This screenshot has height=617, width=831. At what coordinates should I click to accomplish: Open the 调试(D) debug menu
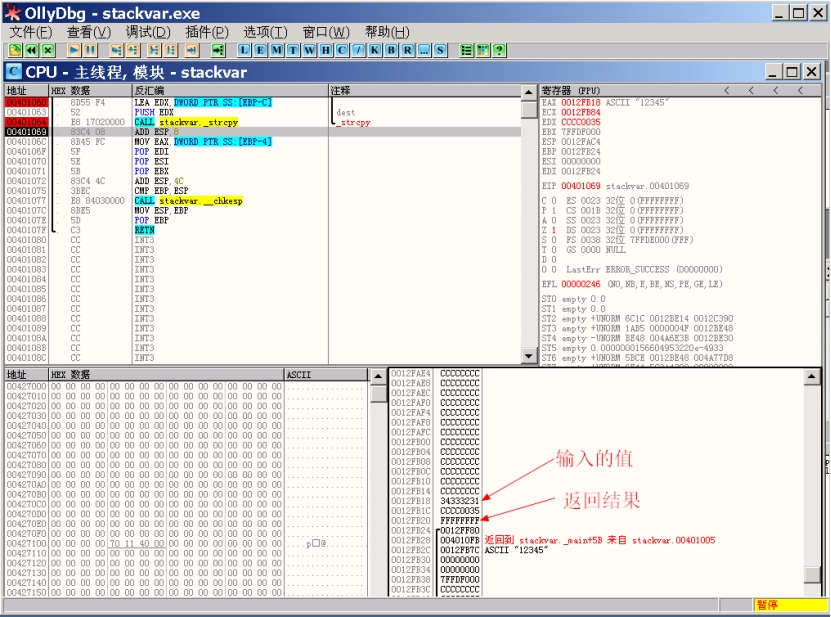[x=145, y=32]
